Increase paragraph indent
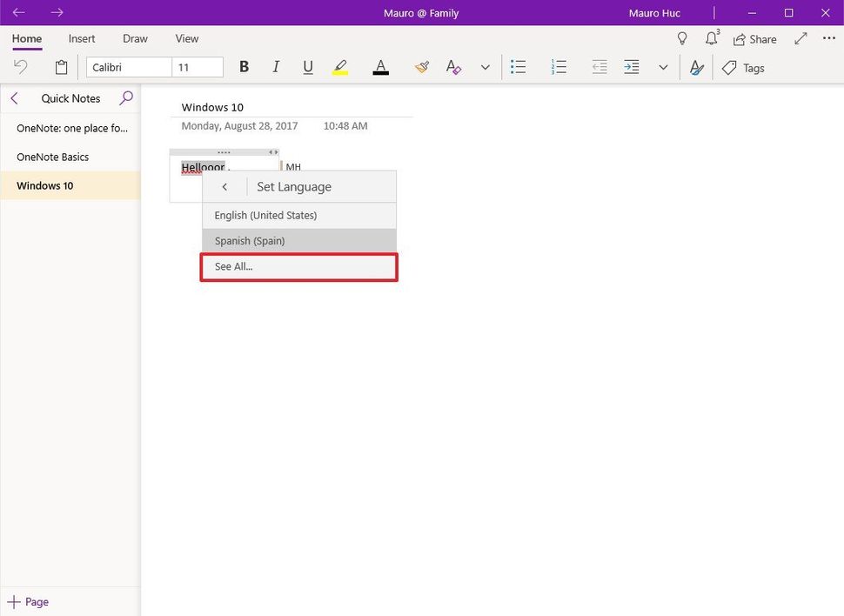This screenshot has width=844, height=616. (631, 67)
